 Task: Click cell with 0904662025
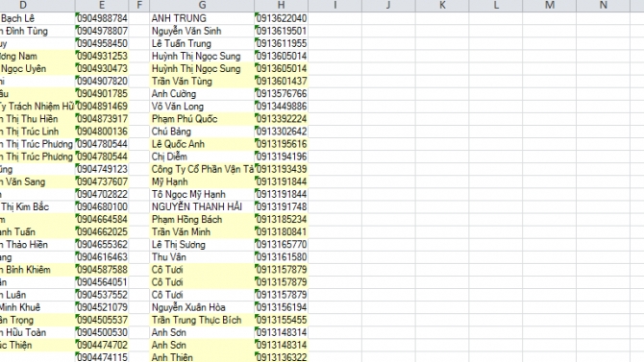click(x=102, y=232)
